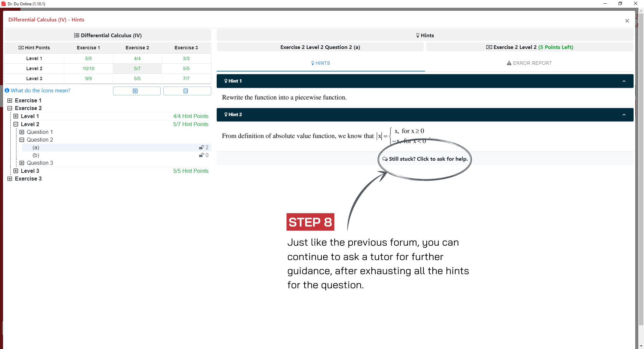Click '5/7 Hint Points' beside Level 2
The height and width of the screenshot is (349, 644).
(x=191, y=124)
